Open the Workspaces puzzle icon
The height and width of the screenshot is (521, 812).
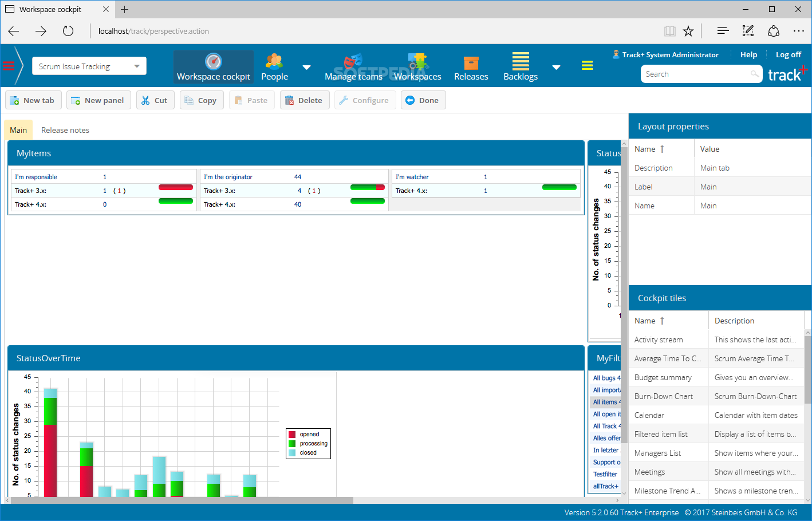(x=417, y=61)
